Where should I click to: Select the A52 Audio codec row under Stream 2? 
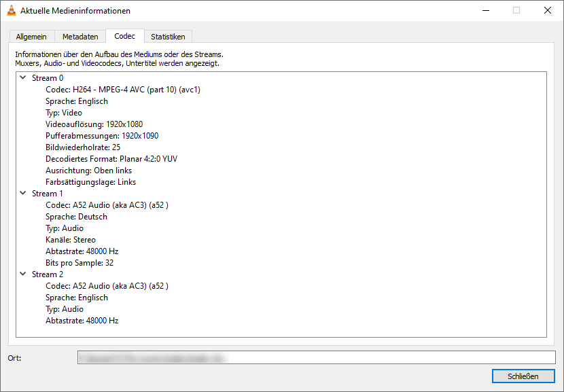tap(107, 286)
